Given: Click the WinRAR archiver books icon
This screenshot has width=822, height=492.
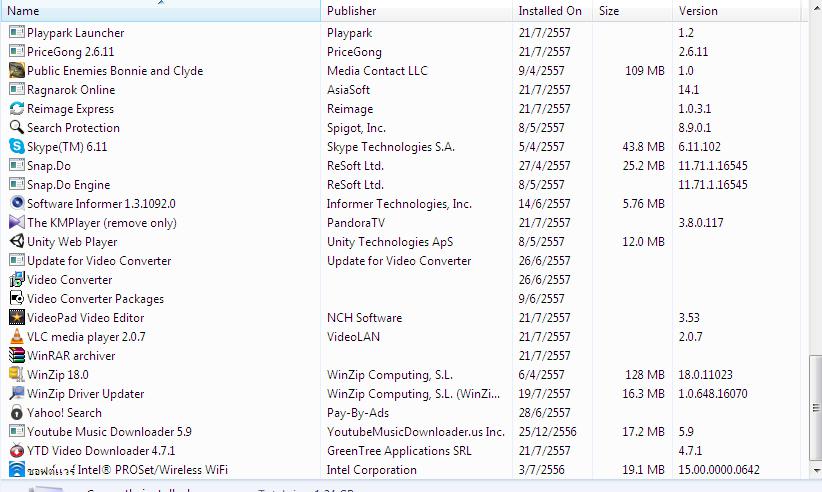Looking at the screenshot, I should (16, 356).
